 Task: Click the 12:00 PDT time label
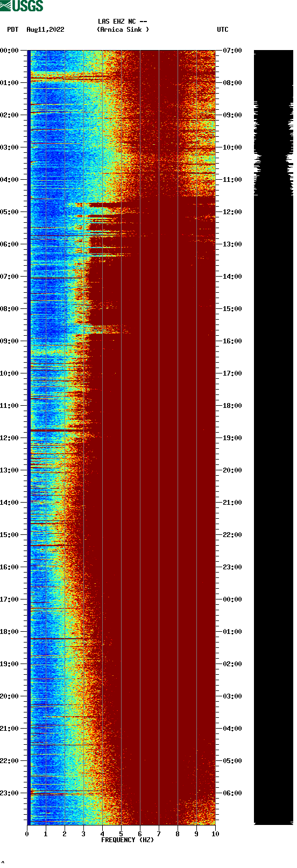pyautogui.click(x=10, y=438)
